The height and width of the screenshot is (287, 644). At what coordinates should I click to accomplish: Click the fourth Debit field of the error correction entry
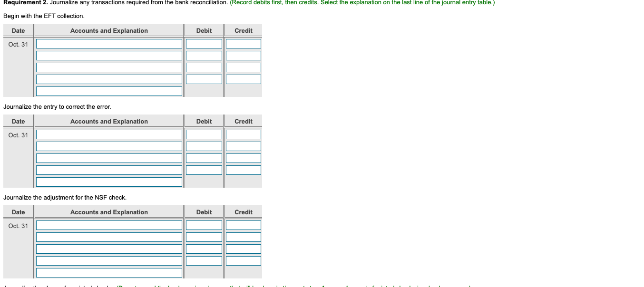coord(204,170)
